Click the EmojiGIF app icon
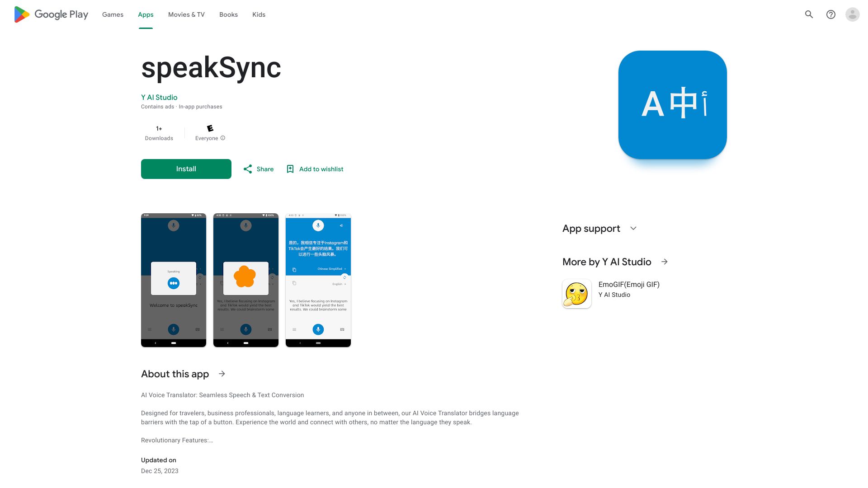This screenshot has width=868, height=488. pos(576,293)
